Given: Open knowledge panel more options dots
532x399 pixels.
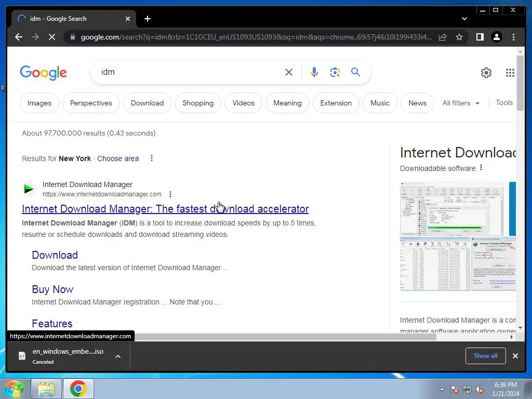Looking at the screenshot, I should (x=481, y=168).
